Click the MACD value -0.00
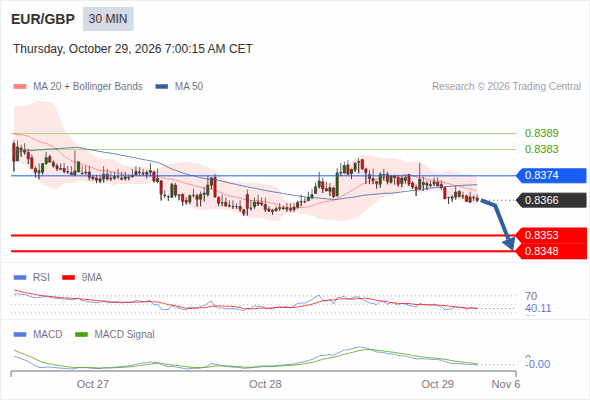This screenshot has height=400, width=590. 538,364
